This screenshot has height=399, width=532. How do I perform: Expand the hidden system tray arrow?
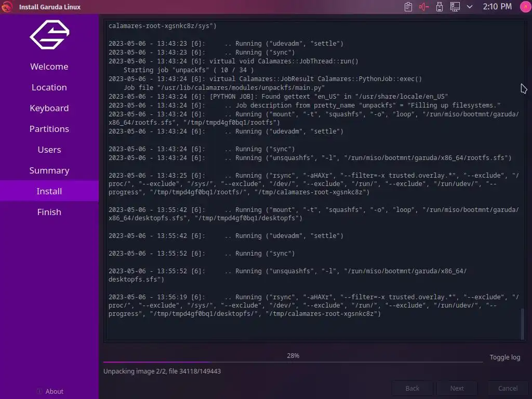470,7
